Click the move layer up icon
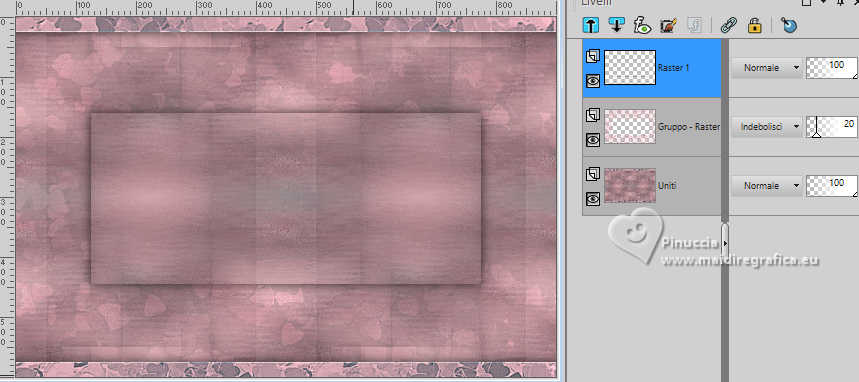This screenshot has height=382, width=859. tap(591, 25)
